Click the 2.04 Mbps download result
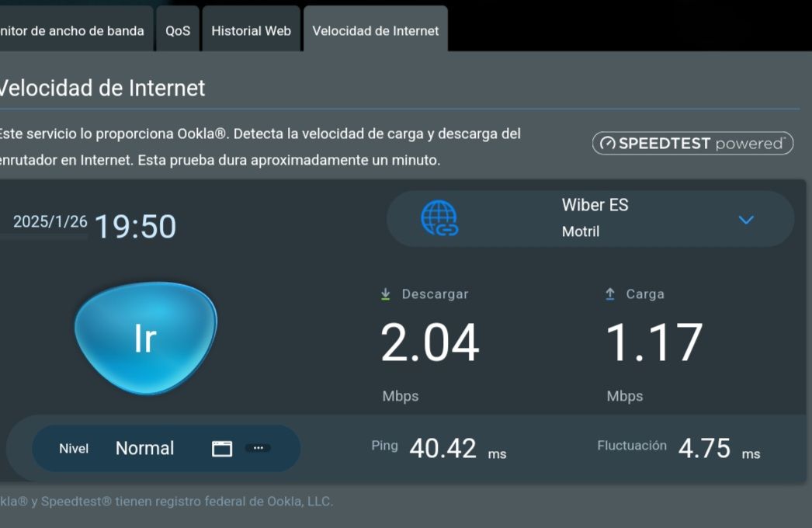Viewport: 812px width, 528px height. (x=429, y=343)
